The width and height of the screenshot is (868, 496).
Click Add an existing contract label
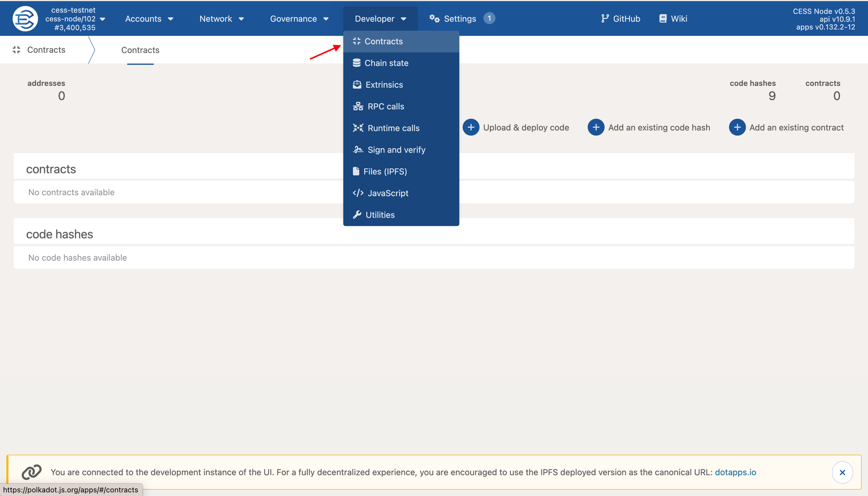coord(797,127)
